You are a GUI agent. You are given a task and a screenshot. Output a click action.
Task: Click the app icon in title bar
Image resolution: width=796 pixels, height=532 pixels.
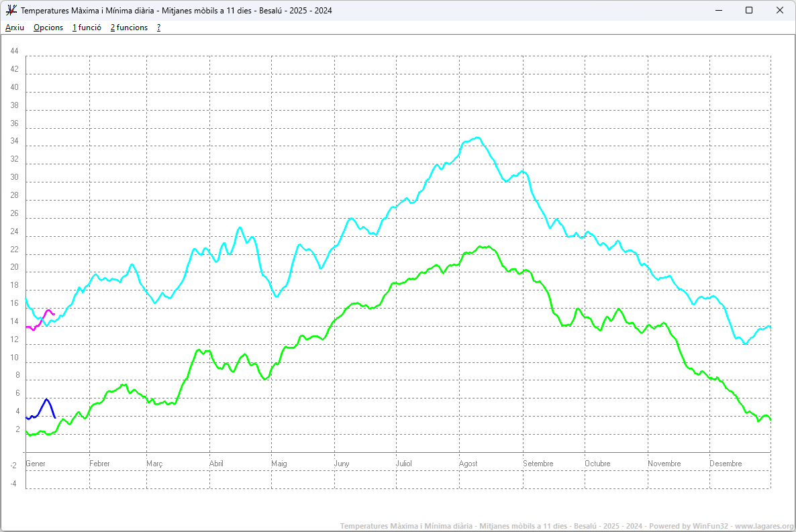point(11,10)
